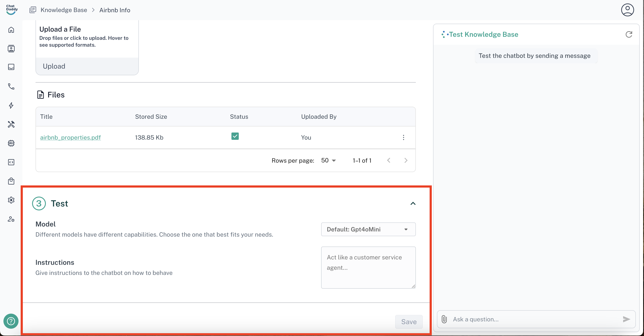
Task: Open the shopping bag sidebar icon
Action: point(11,181)
